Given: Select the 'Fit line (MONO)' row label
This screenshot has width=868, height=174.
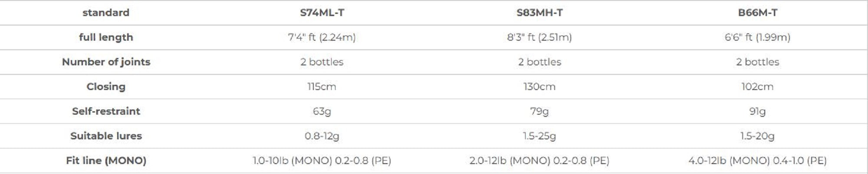Looking at the screenshot, I should (x=106, y=161).
